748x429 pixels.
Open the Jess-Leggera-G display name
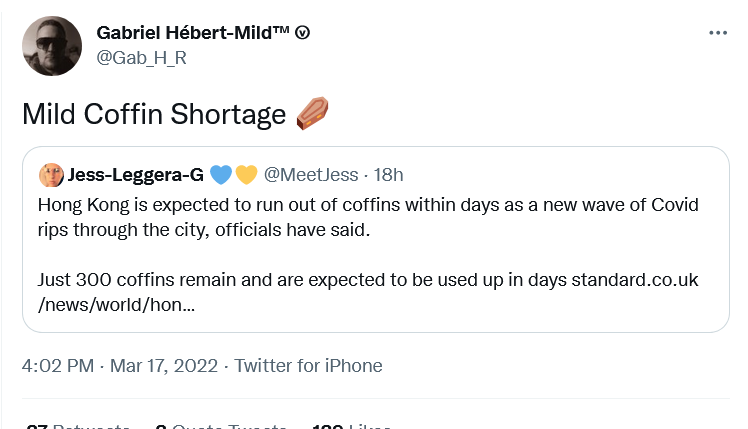click(135, 175)
